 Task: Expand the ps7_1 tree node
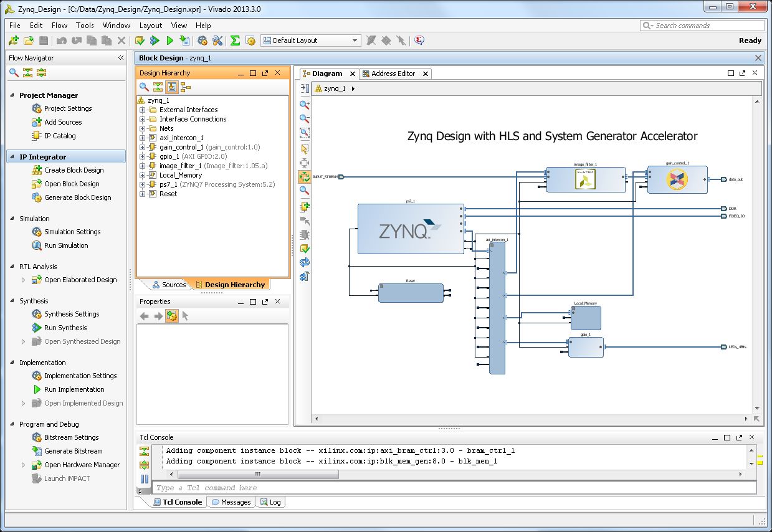click(x=143, y=184)
